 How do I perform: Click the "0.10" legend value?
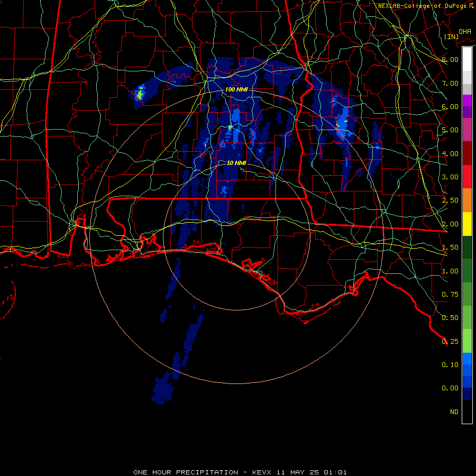coord(450,365)
